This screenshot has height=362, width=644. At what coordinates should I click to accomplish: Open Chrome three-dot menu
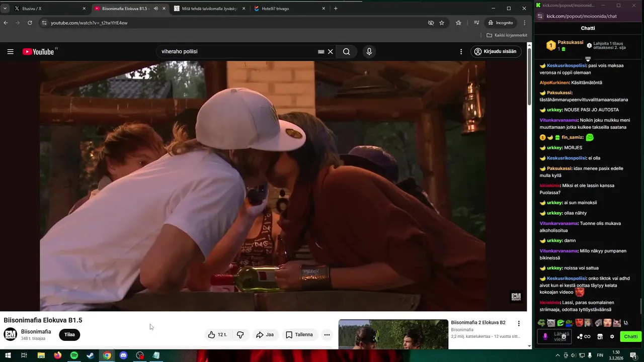[x=524, y=23]
